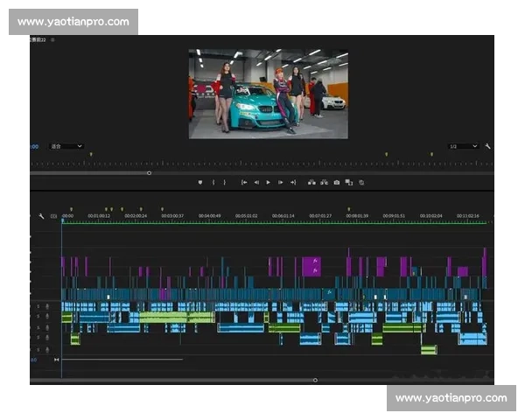Open the sequence tab panel menu
This screenshot has height=420, width=525.
coord(52,39)
